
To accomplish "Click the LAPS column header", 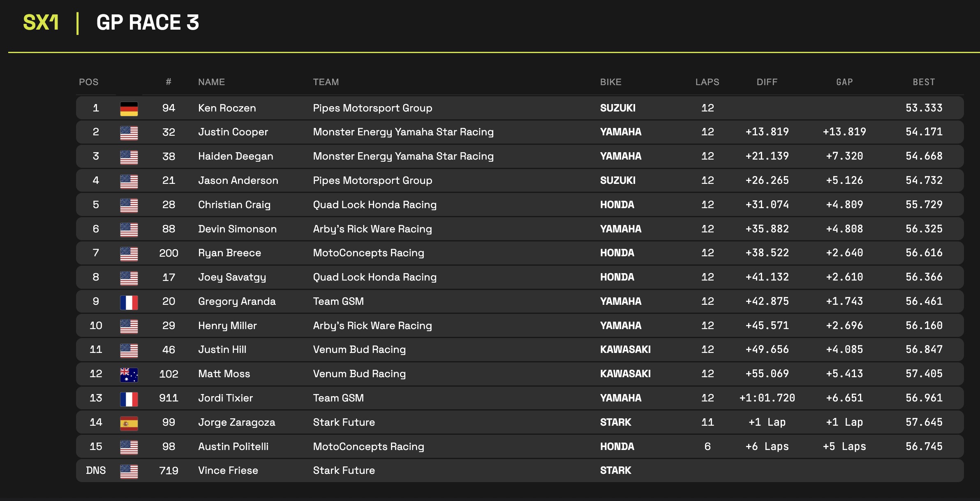I will [707, 82].
